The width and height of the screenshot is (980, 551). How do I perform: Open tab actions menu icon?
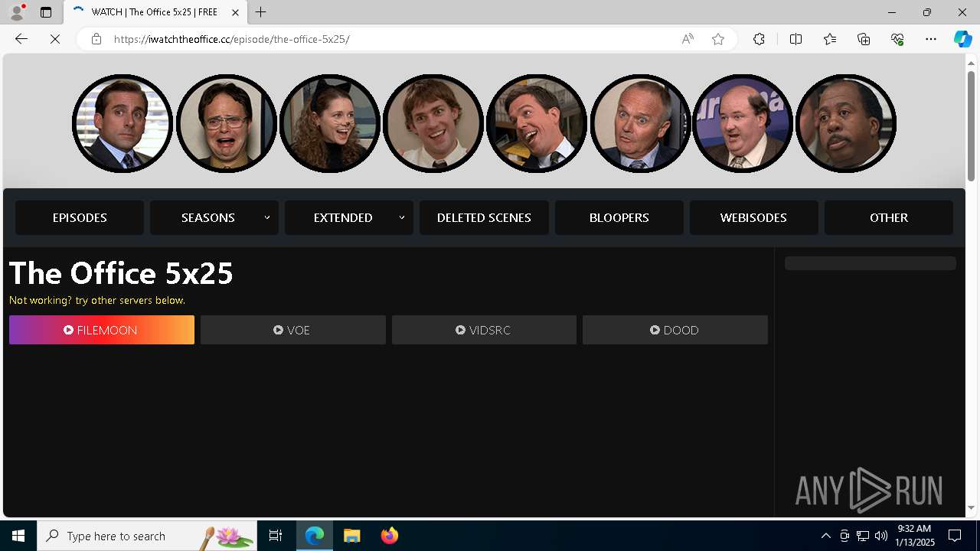46,12
